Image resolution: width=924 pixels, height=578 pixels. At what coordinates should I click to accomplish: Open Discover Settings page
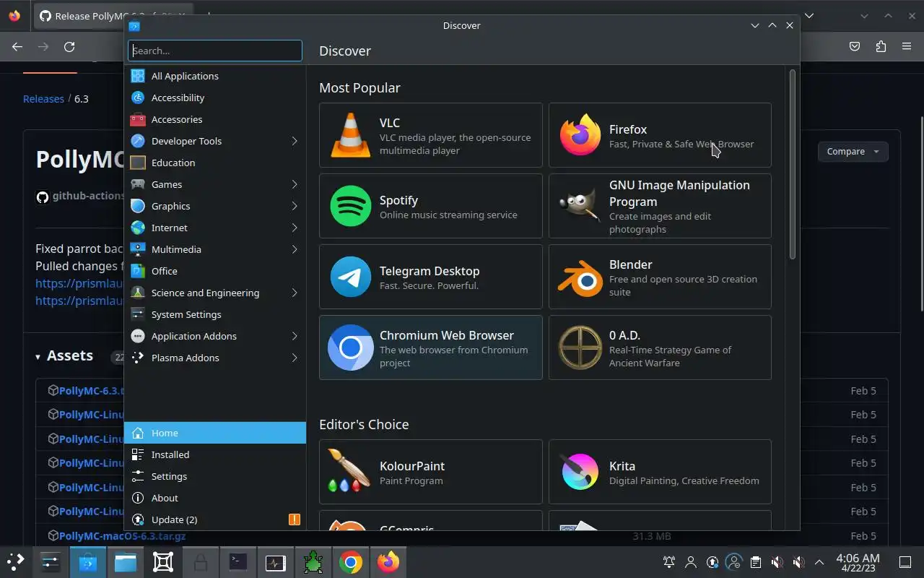coord(215,476)
